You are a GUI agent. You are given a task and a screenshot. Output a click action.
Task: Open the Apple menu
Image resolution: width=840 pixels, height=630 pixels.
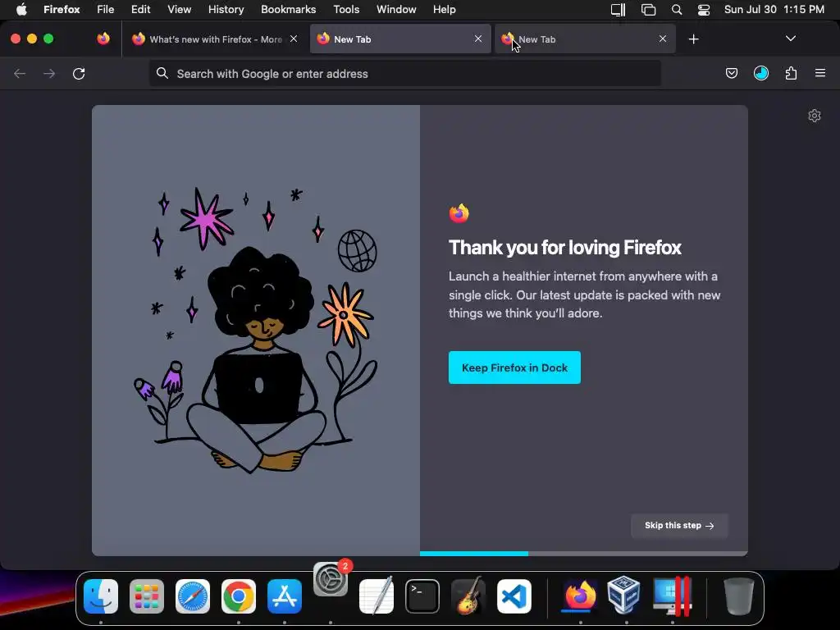(x=21, y=9)
